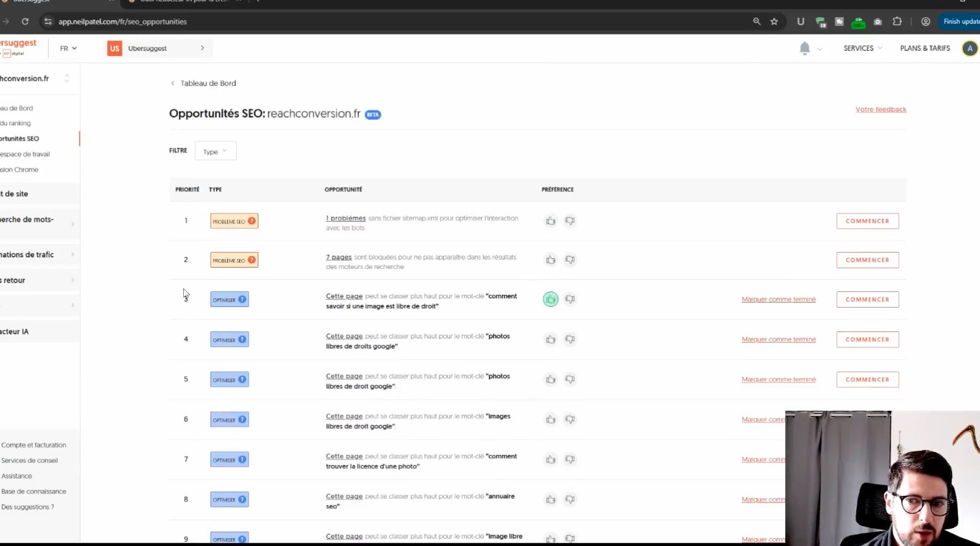Remove the green thumbs up on priority 3
Viewport: 980px width, 546px height.
coord(550,299)
